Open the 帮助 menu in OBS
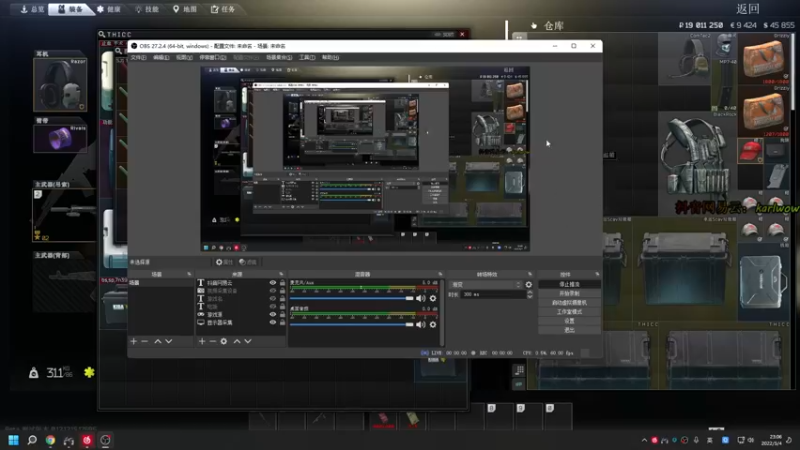Image resolution: width=800 pixels, height=450 pixels. click(x=330, y=58)
